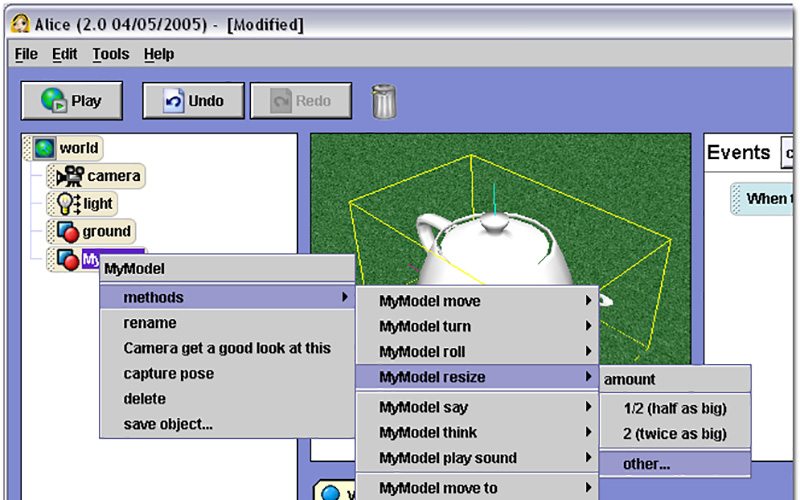The image size is (800, 500).
Task: Select the camera object in the tree
Action: click(96, 176)
